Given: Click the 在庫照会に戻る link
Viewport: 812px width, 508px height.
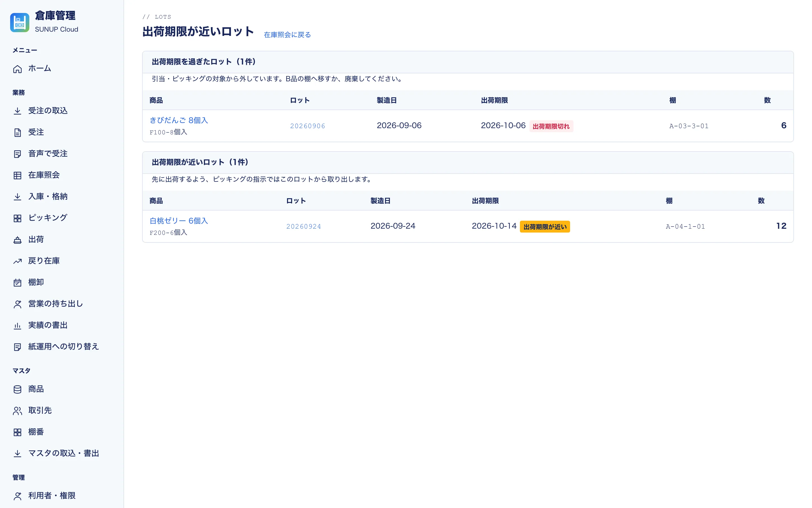Looking at the screenshot, I should 287,35.
